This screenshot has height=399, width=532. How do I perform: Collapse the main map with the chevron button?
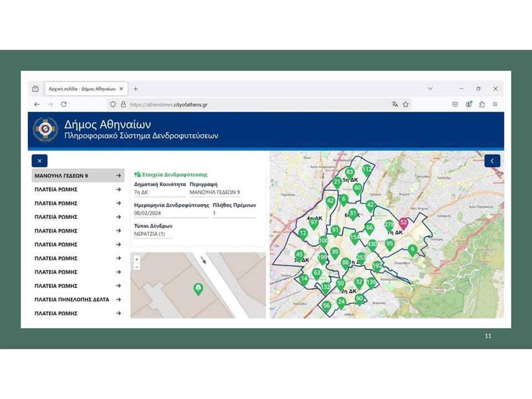pyautogui.click(x=492, y=161)
